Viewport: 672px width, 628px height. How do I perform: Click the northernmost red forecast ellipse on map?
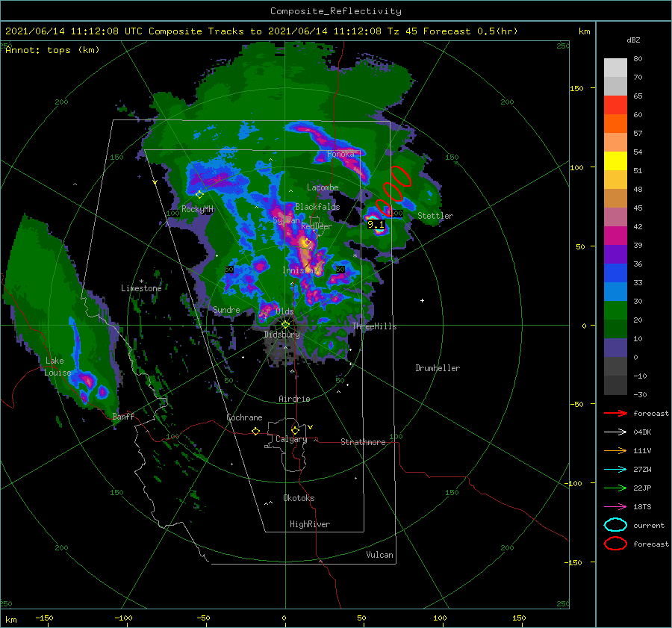pyautogui.click(x=401, y=175)
